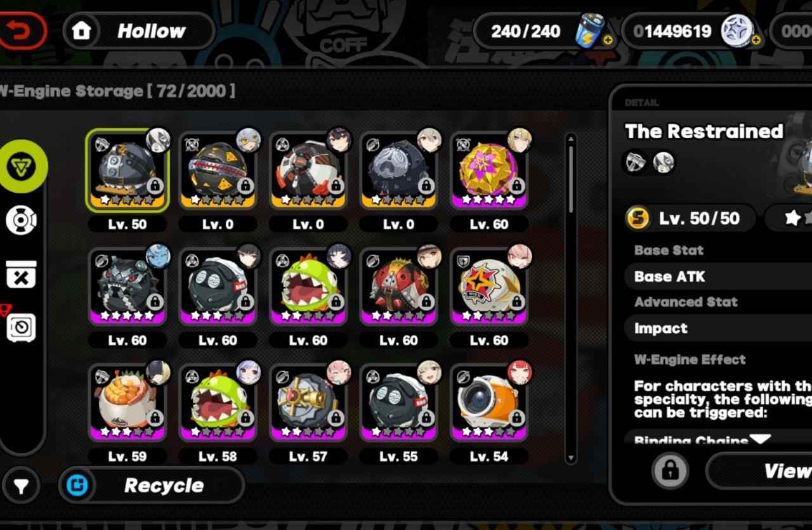Open the filter funnel icon

tap(21, 486)
